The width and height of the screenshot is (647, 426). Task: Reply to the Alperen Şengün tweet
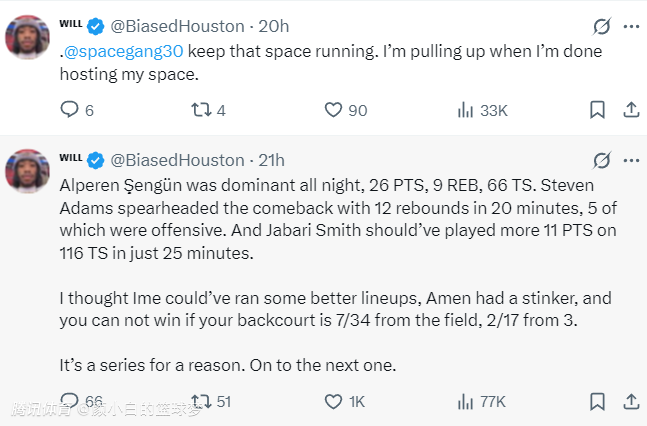[x=69, y=401]
